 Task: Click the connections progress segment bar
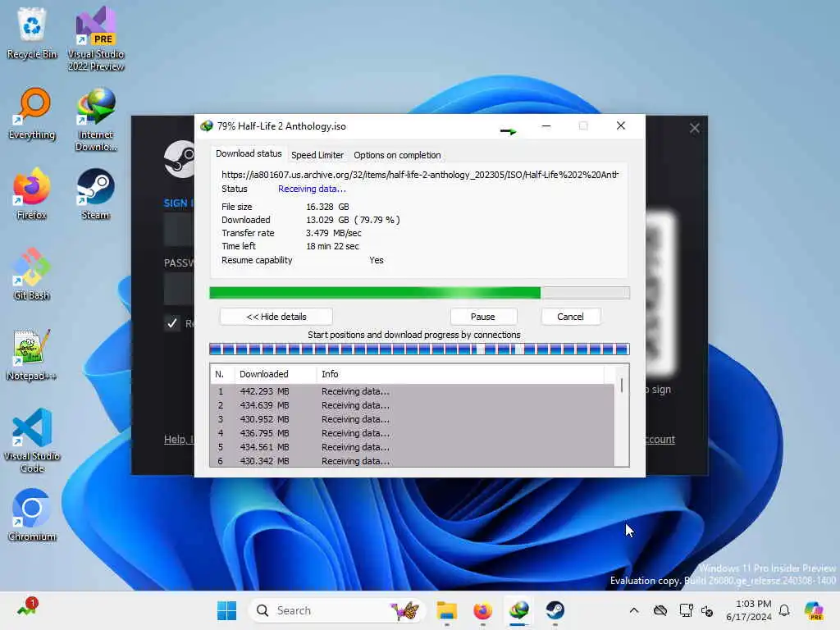419,349
